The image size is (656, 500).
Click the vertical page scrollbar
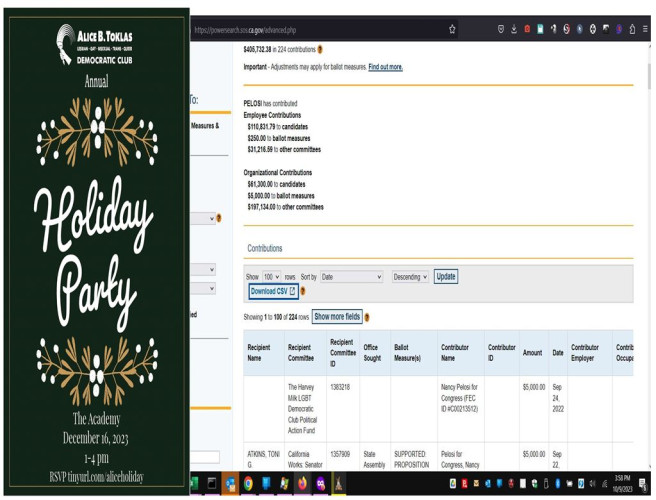[x=651, y=250]
